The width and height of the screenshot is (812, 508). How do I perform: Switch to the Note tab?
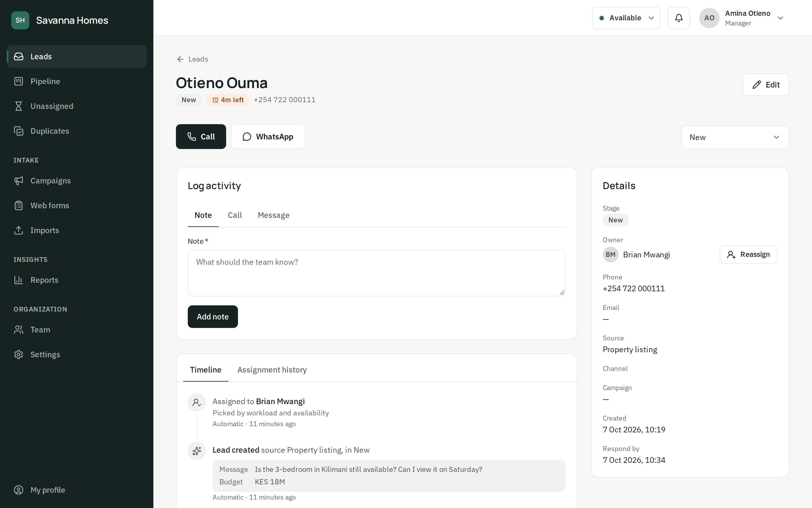tap(203, 215)
